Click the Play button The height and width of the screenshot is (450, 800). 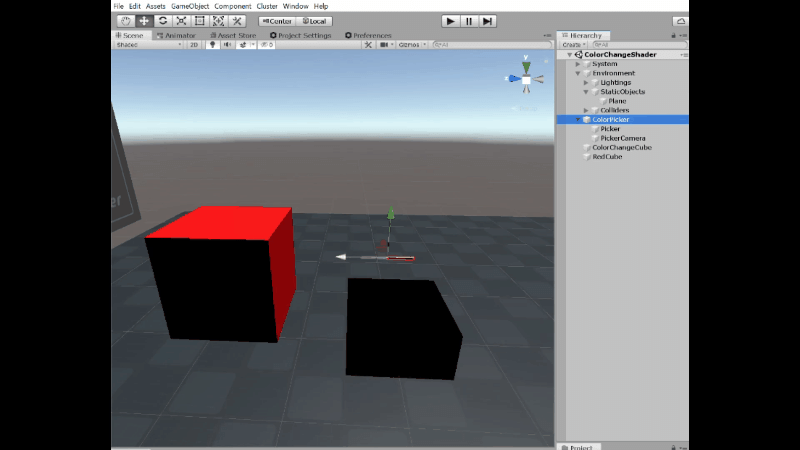(x=451, y=21)
